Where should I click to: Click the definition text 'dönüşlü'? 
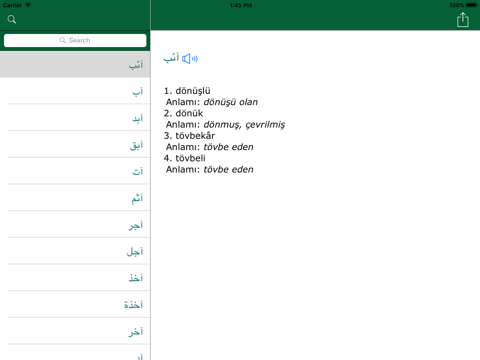[x=193, y=91]
